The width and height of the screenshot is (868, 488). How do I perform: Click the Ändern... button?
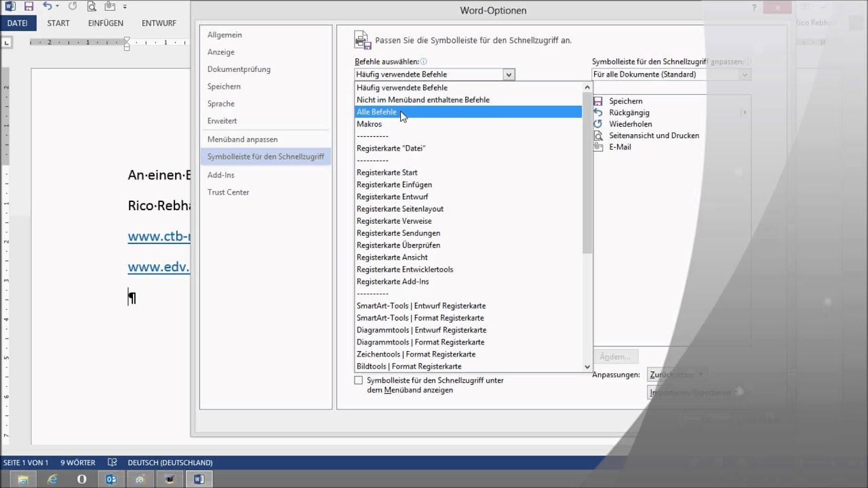616,357
